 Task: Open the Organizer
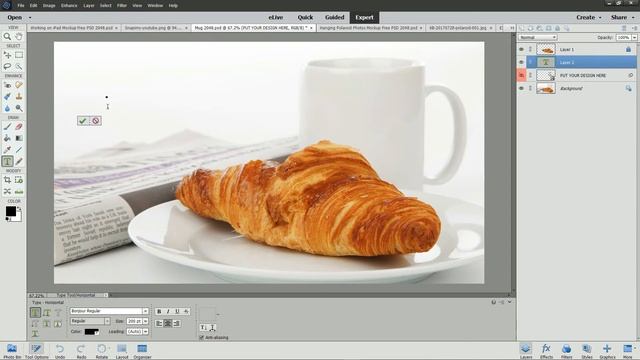(x=142, y=351)
